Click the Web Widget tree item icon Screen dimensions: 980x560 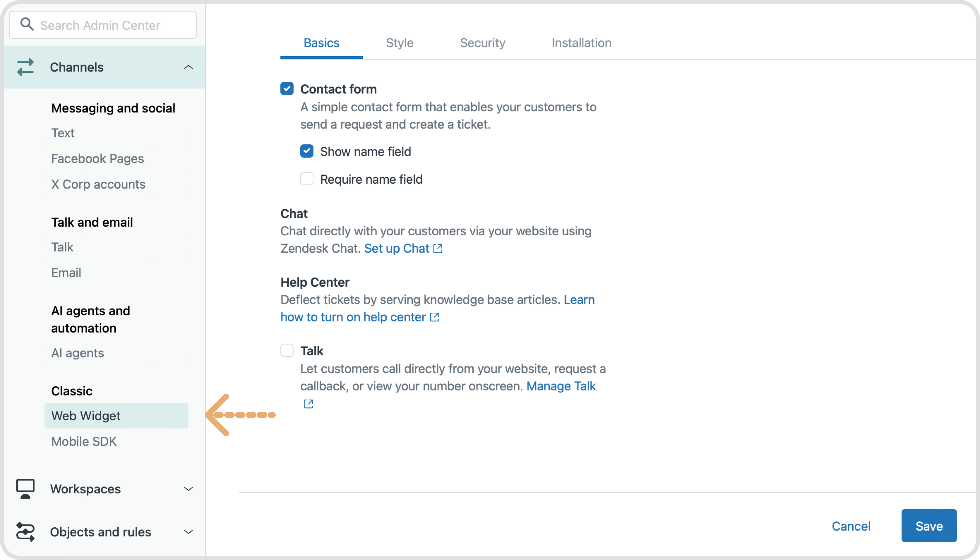tap(85, 415)
